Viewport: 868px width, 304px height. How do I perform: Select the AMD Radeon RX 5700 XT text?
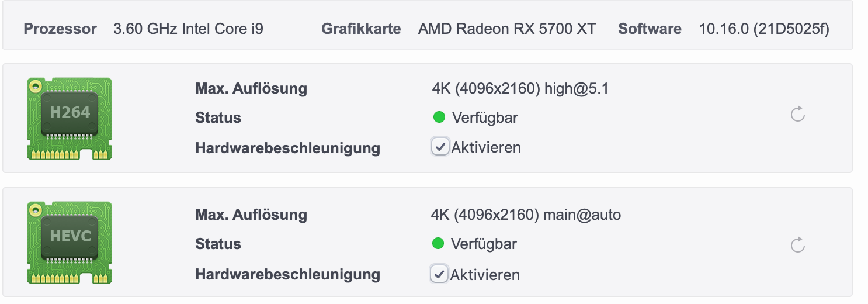click(x=507, y=29)
